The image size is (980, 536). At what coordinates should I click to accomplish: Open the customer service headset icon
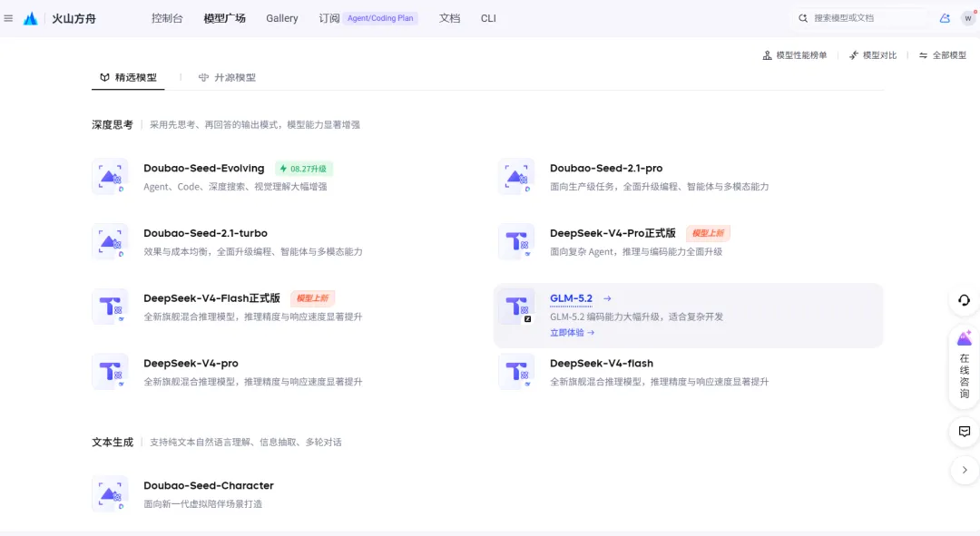pyautogui.click(x=965, y=300)
